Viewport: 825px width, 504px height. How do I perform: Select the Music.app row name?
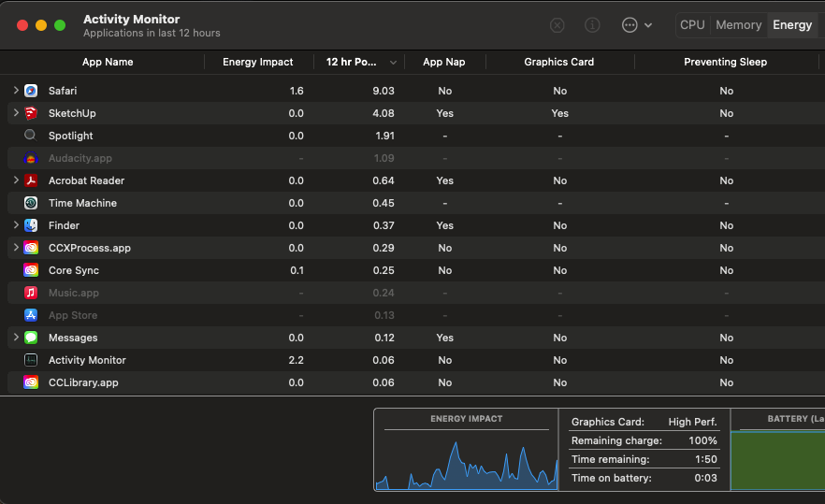tap(74, 293)
